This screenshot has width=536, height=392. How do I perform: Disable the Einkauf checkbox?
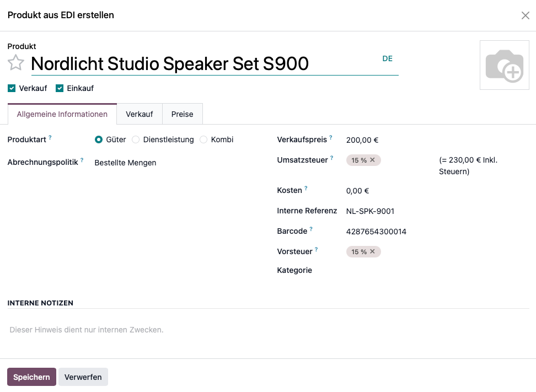(60, 88)
